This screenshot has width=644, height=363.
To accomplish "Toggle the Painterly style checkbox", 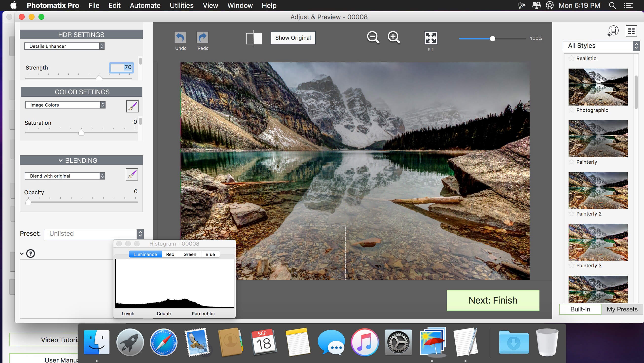I will coord(571,161).
